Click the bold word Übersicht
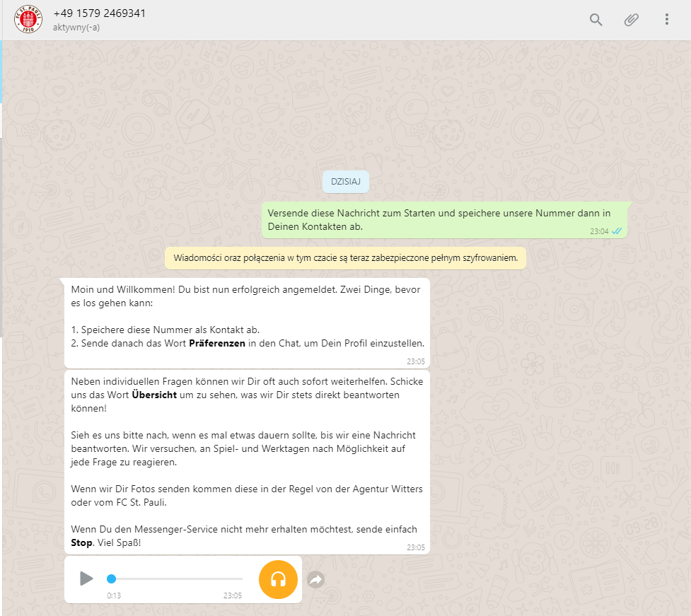Screen dimensions: 691x616 click(154, 395)
